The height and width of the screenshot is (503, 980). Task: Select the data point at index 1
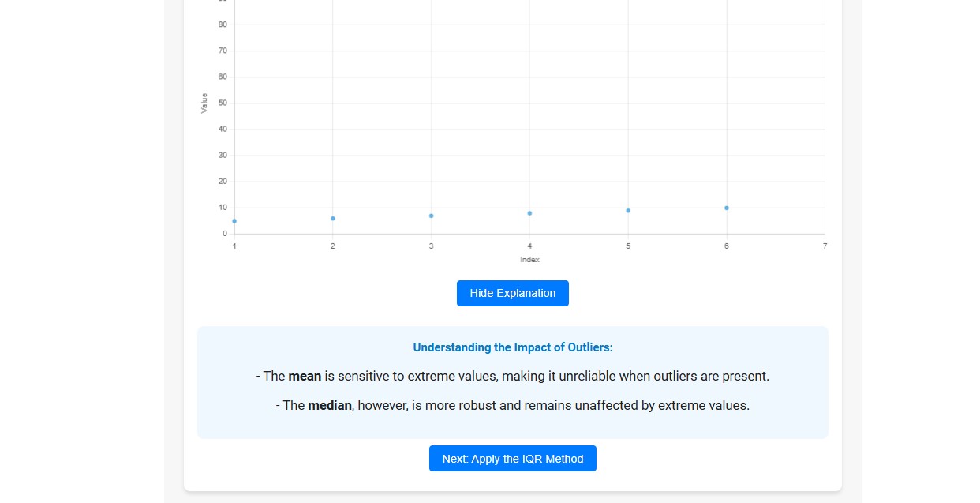[x=234, y=221]
